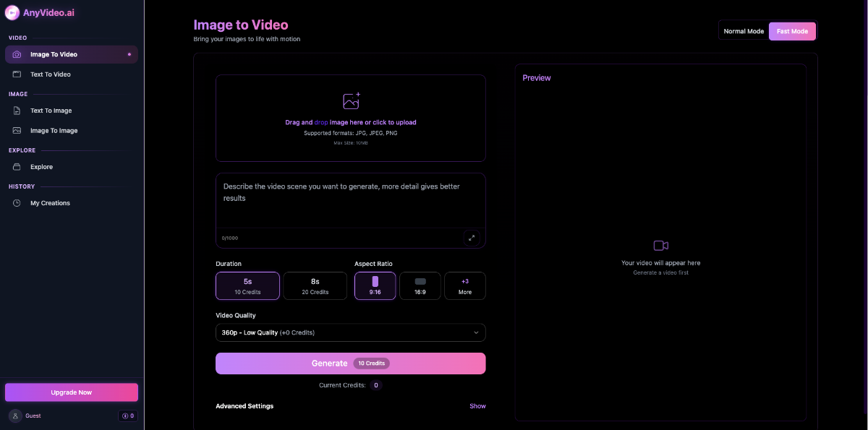Click the Advanced Settings label
The image size is (868, 430).
click(244, 406)
